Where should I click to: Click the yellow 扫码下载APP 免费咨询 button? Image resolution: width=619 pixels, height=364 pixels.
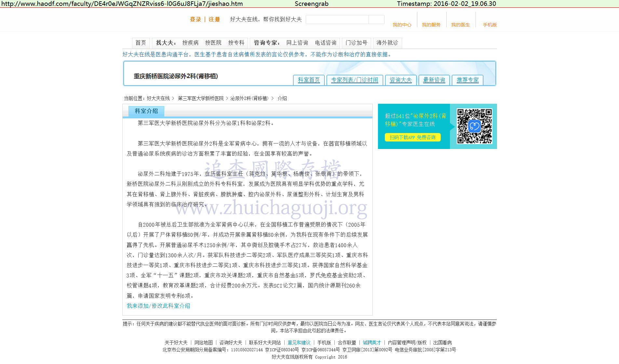(x=412, y=138)
